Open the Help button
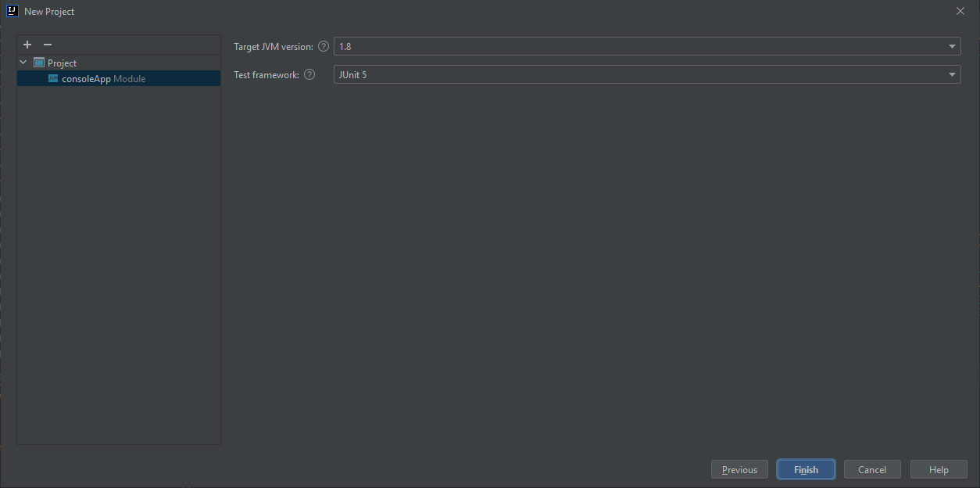 pyautogui.click(x=939, y=469)
